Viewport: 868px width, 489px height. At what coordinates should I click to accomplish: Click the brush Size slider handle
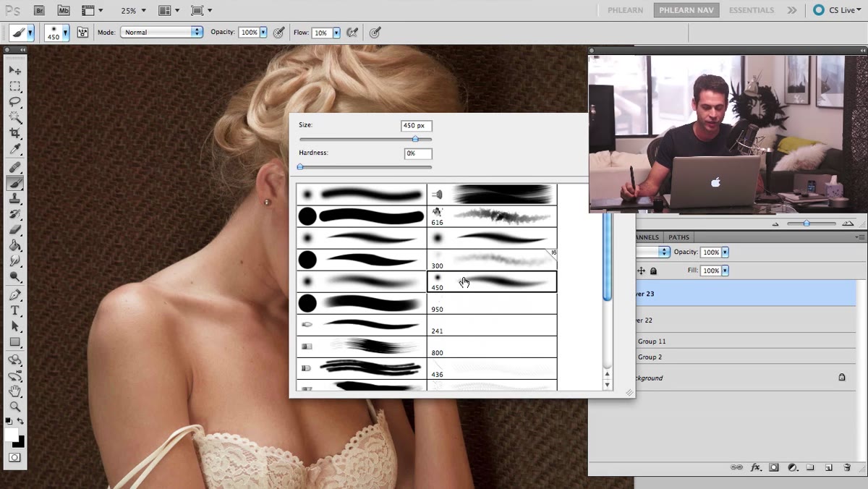pos(415,139)
